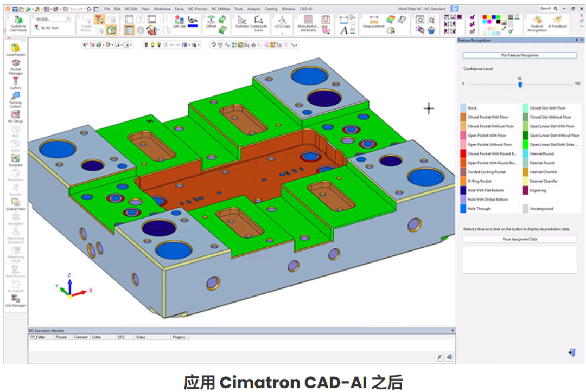
Task: Click the exit door icon at bottom right
Action: tap(572, 352)
